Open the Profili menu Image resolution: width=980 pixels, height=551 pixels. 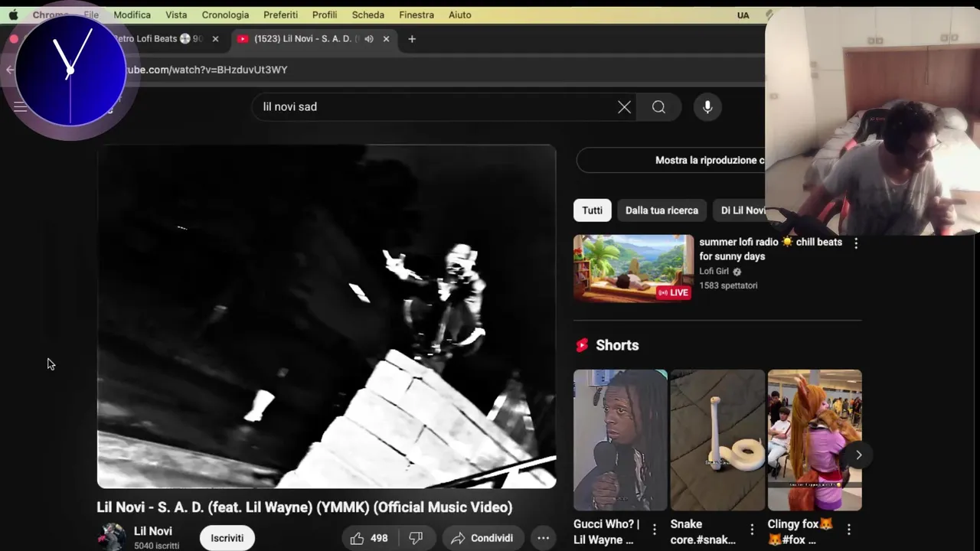(x=325, y=15)
